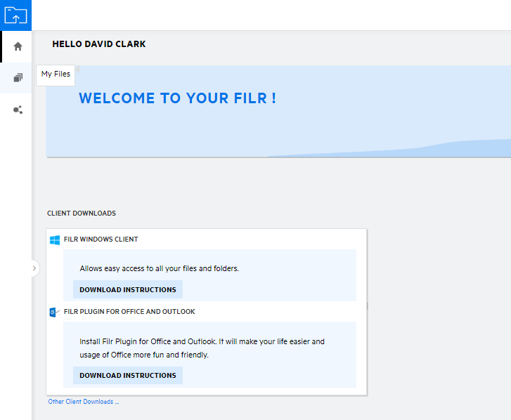Click the Windows logo icon
The height and width of the screenshot is (420, 511).
(x=55, y=240)
